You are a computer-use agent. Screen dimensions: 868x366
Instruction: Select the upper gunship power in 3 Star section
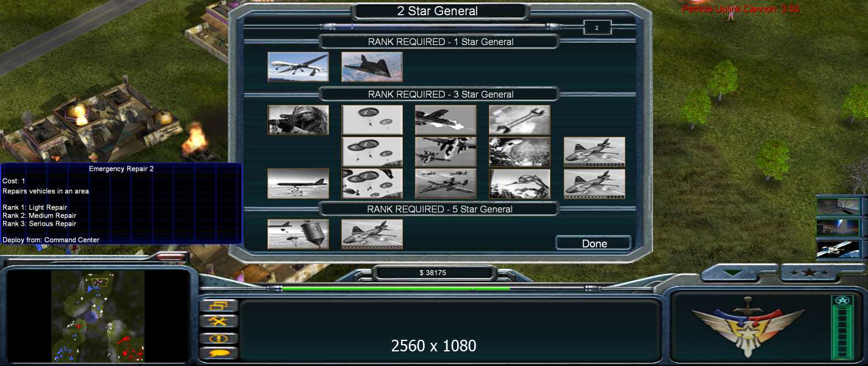point(595,152)
